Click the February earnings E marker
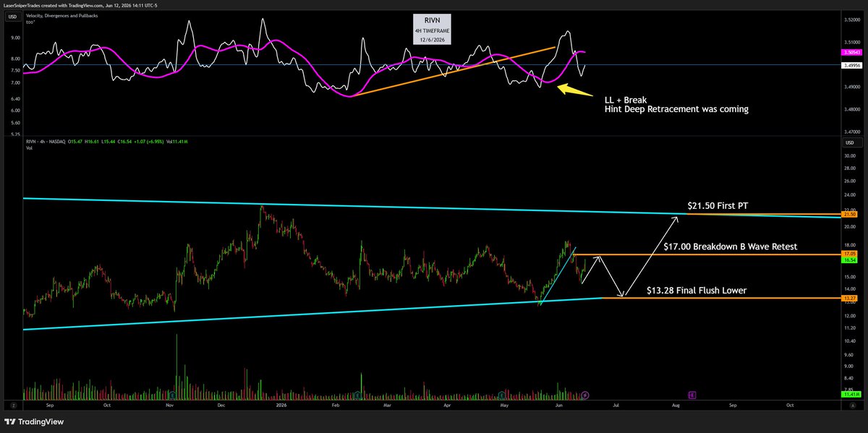This screenshot has height=433, width=868. pos(358,395)
